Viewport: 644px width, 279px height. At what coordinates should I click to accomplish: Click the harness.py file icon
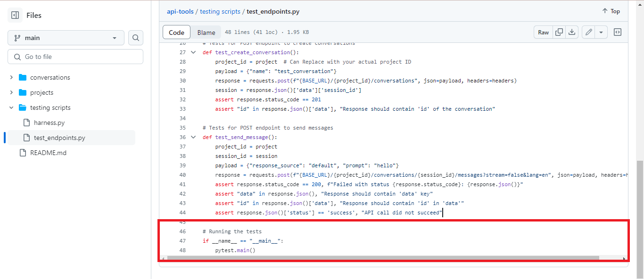point(26,123)
